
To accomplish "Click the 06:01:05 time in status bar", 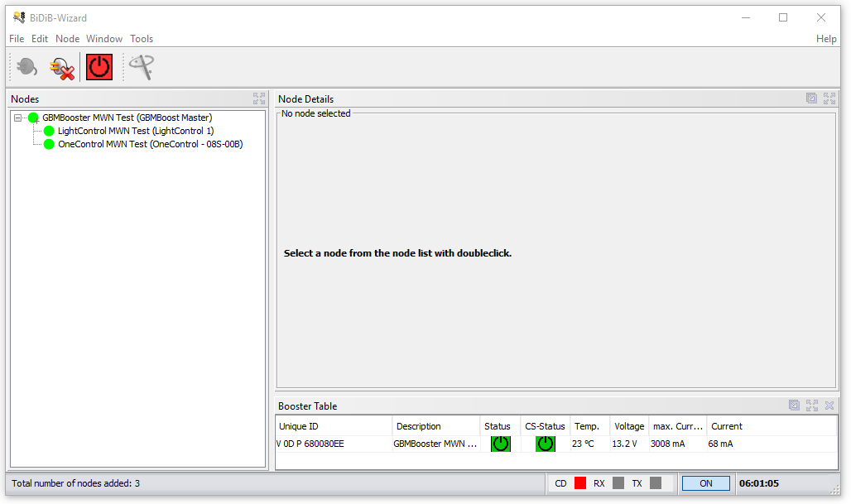I will click(x=759, y=483).
